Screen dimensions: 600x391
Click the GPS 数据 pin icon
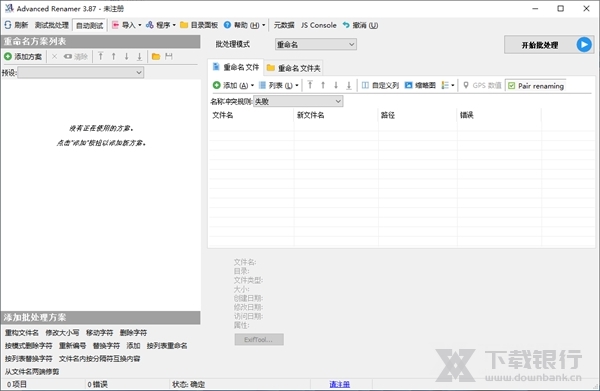click(x=466, y=85)
